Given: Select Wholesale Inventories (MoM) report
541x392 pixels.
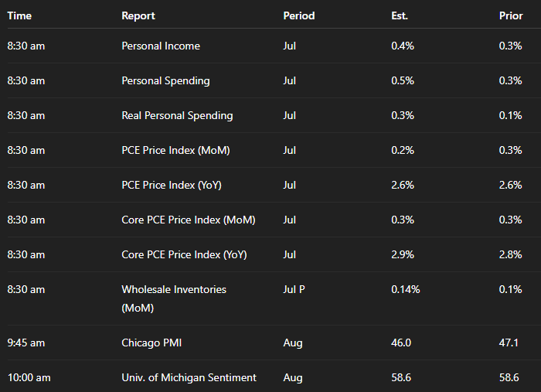Looking at the screenshot, I should coord(174,298).
